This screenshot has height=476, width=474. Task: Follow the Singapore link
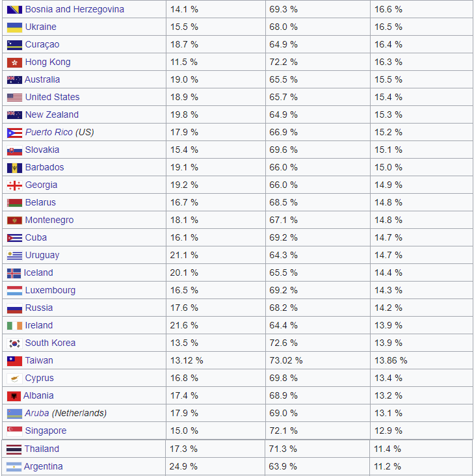coord(46,431)
